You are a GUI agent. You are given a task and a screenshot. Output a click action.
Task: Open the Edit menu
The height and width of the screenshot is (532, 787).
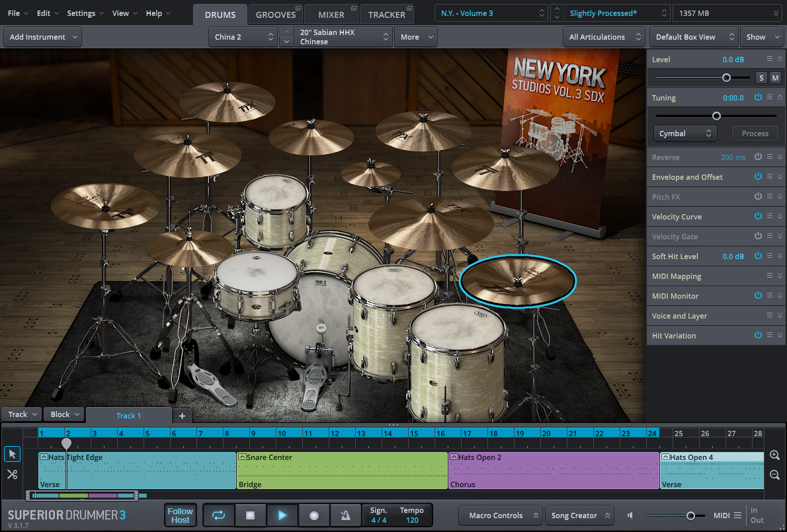[47, 13]
